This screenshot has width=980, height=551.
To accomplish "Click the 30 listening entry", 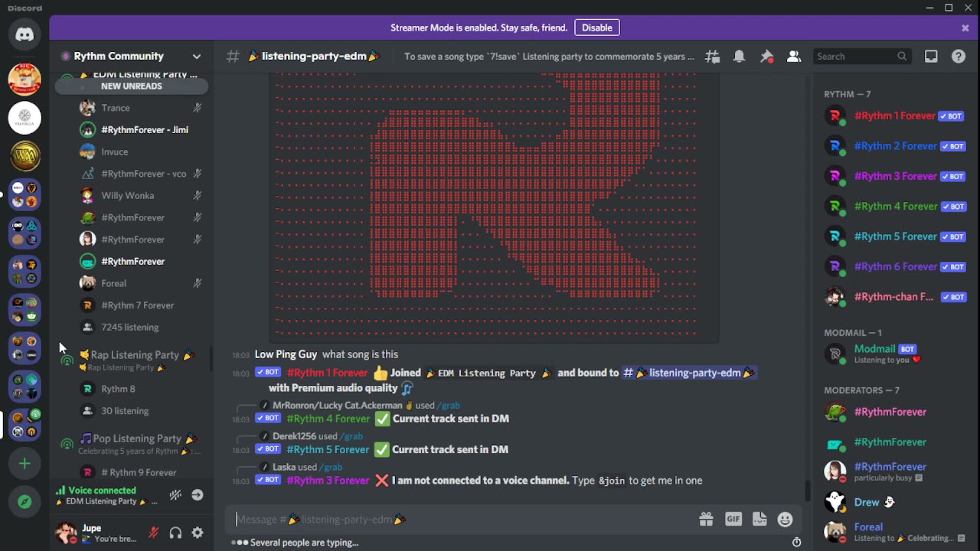I will click(x=141, y=411).
